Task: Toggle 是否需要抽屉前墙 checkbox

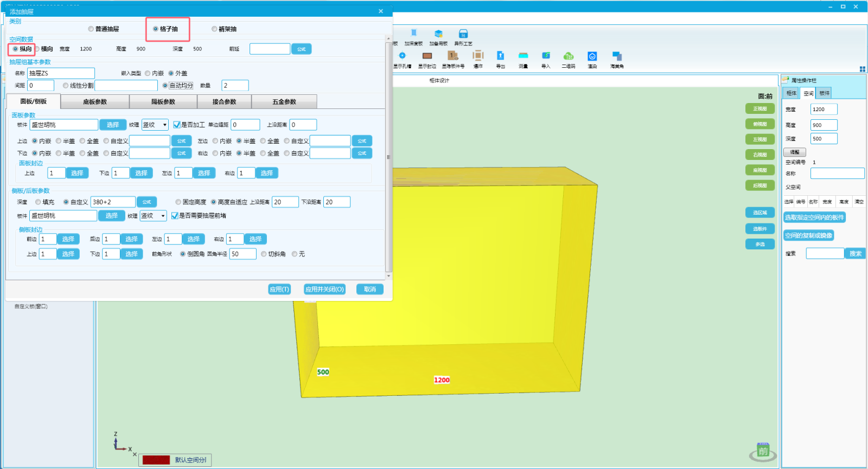Action: [175, 216]
